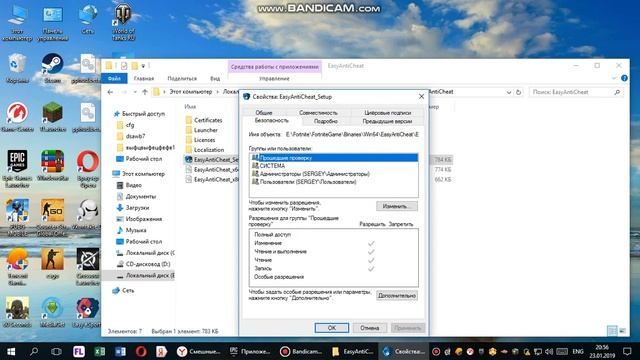The image size is (640, 360).
Task: Open Task View on taskbar
Action: click(x=56, y=351)
